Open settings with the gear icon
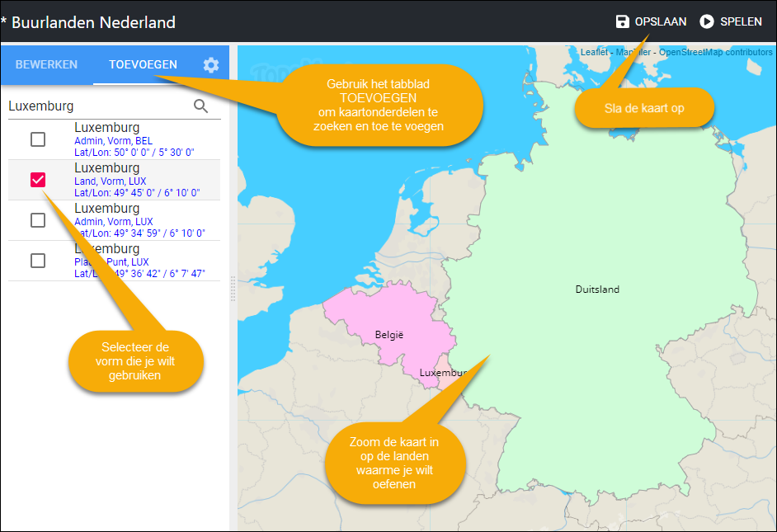The width and height of the screenshot is (777, 532). pyautogui.click(x=211, y=65)
